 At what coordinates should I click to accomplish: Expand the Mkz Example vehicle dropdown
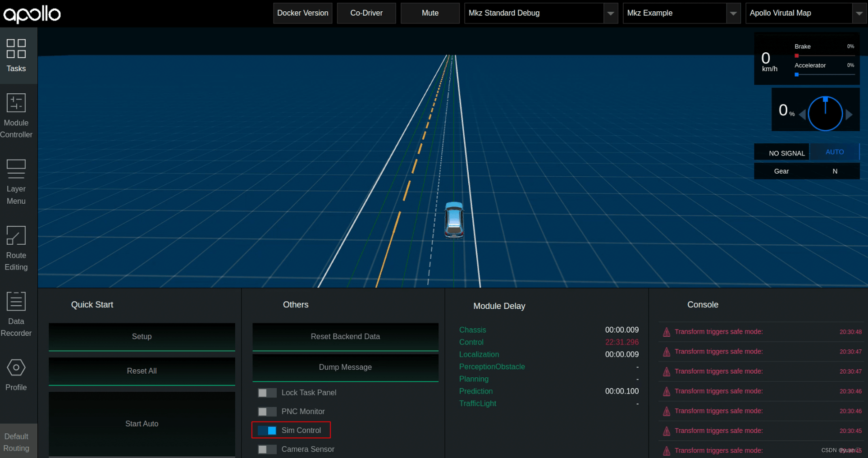point(733,13)
